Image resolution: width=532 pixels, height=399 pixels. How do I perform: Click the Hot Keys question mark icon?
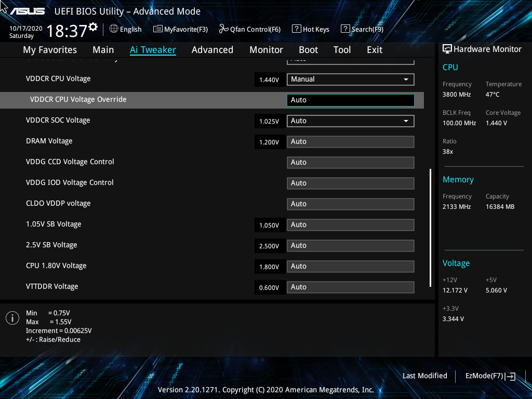tap(296, 29)
